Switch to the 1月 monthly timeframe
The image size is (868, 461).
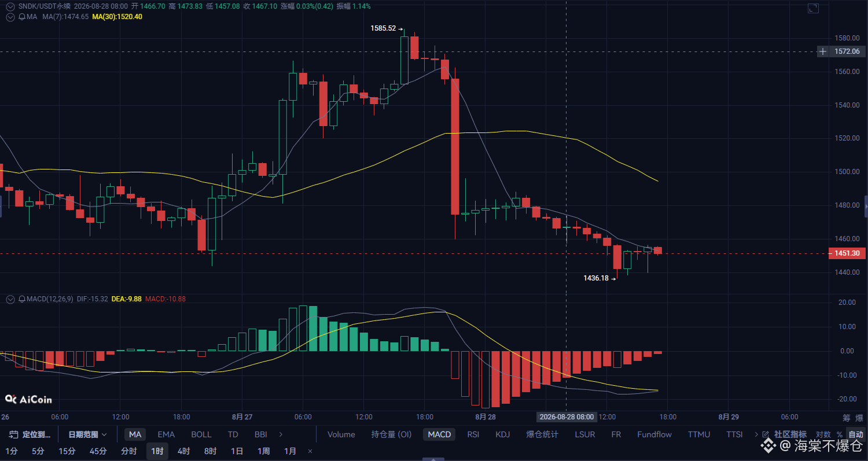pos(290,451)
